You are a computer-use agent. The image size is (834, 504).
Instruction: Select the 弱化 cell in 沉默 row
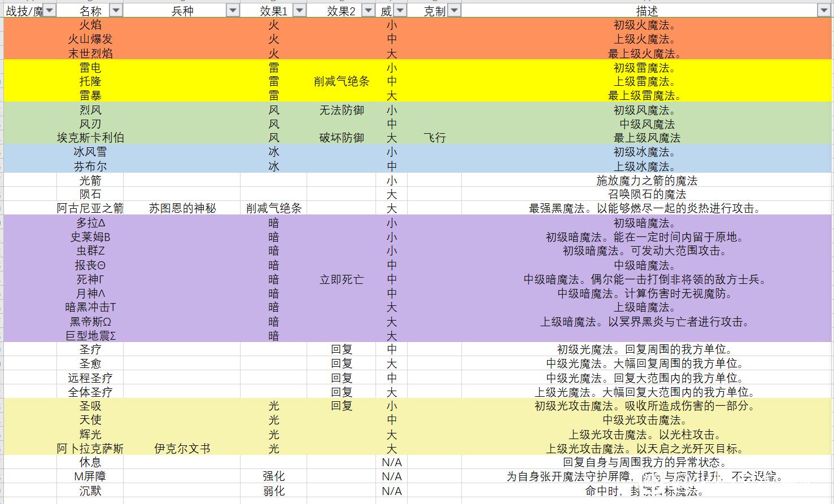[x=274, y=491]
